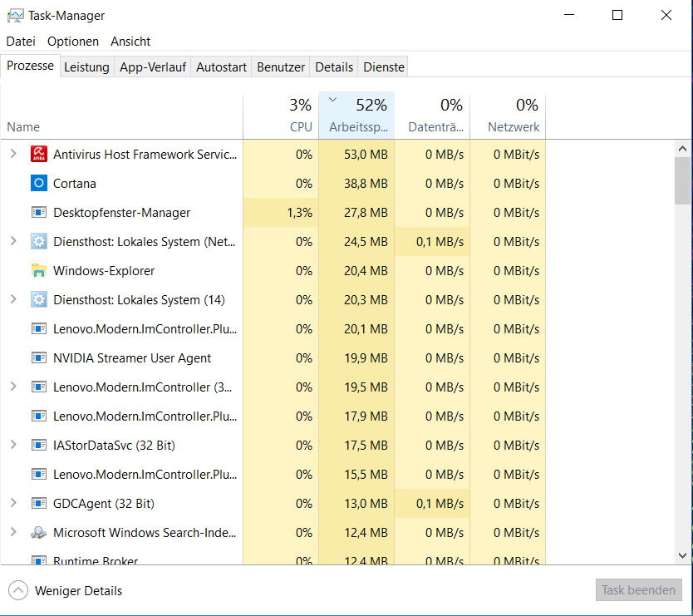Click the Microsoft Windows Search-Indexer icon
This screenshot has height=616, width=693.
click(39, 532)
